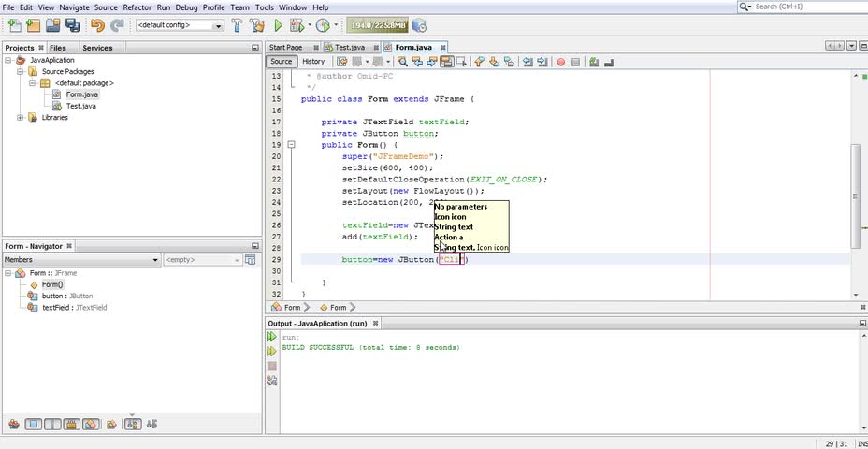Click the Source view button
The width and height of the screenshot is (868, 449).
click(282, 62)
